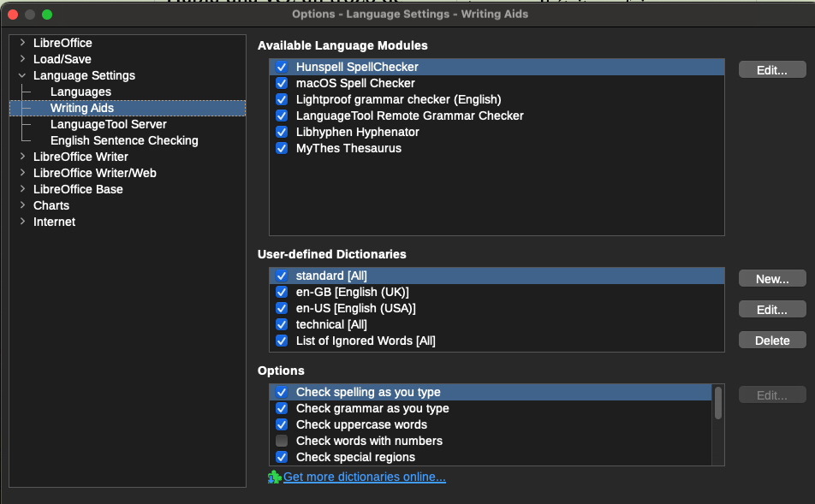Click the Options list scrollbar

pos(717,403)
